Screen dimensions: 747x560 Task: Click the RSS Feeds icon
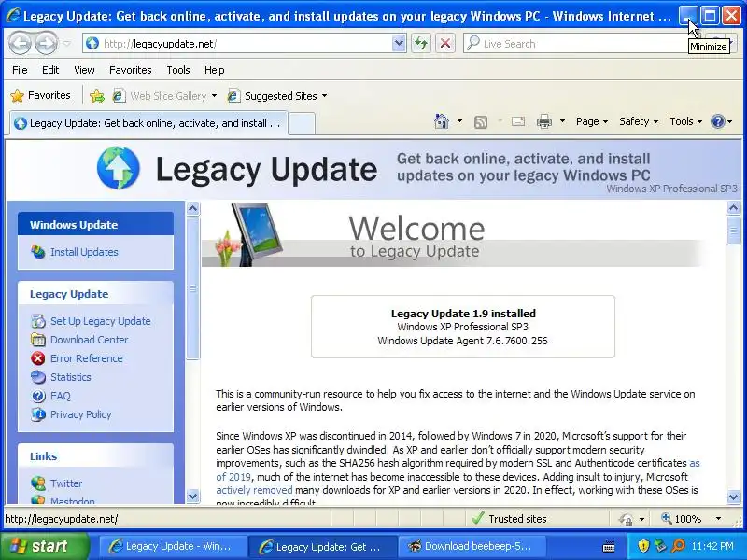[481, 122]
